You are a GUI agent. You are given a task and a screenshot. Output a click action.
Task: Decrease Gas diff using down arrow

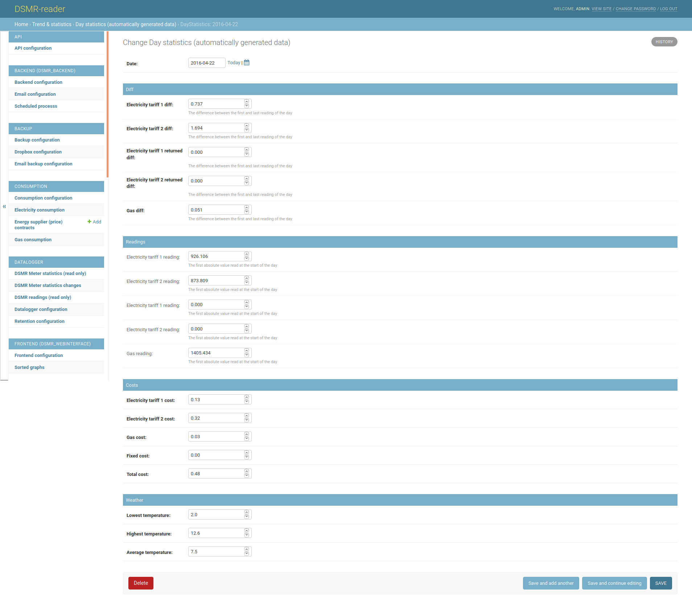[x=247, y=212]
